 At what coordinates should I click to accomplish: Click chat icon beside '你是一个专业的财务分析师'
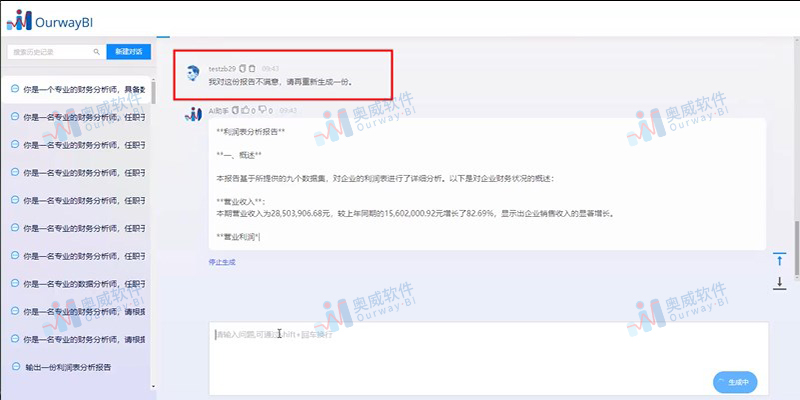15,89
